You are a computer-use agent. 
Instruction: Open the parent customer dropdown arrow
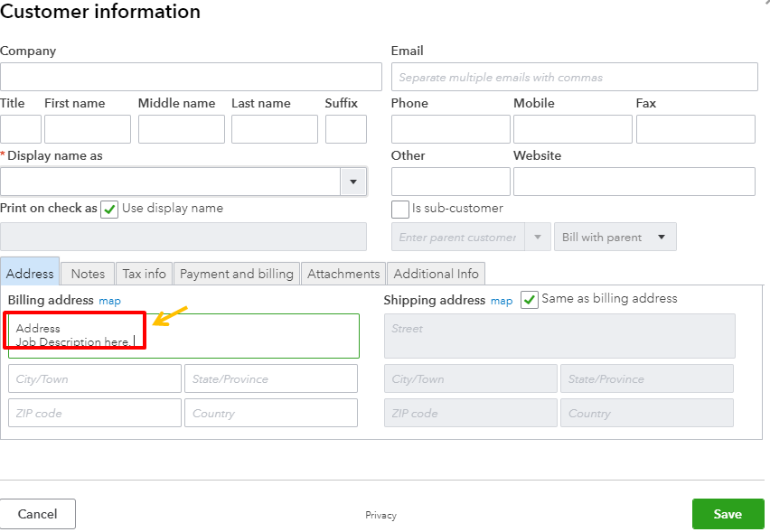coord(538,238)
